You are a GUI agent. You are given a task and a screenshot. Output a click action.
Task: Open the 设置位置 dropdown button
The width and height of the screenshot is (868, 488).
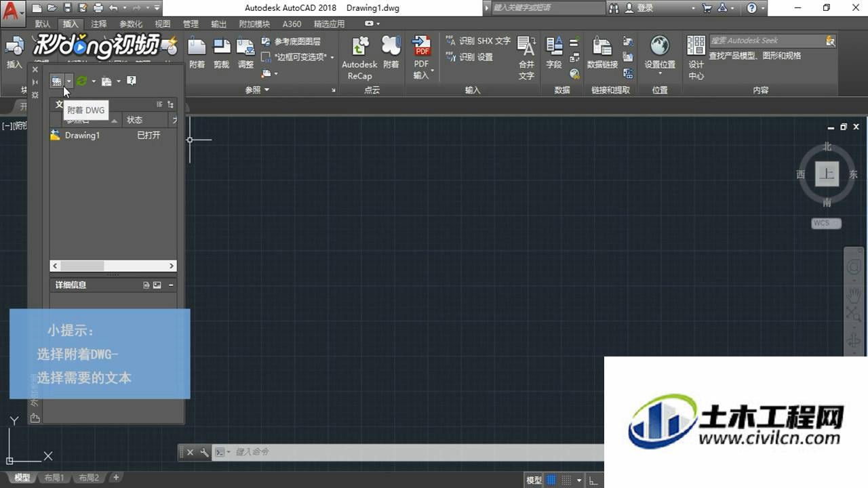pos(660,57)
